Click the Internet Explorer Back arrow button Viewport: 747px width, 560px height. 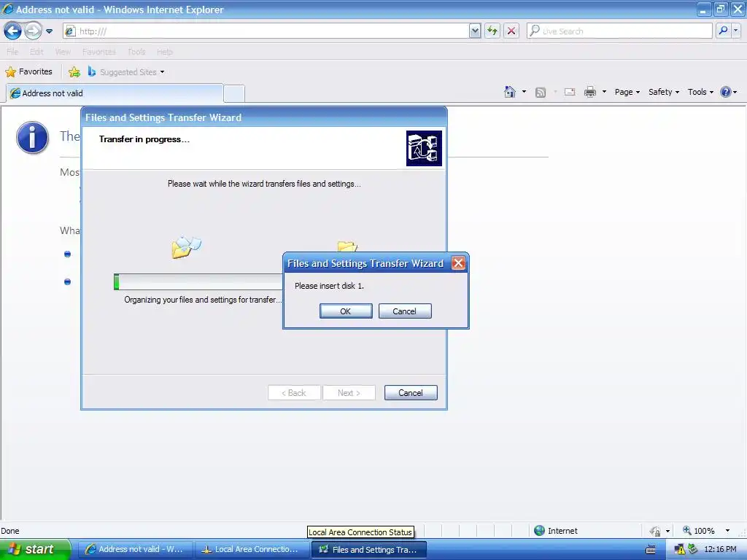point(13,31)
